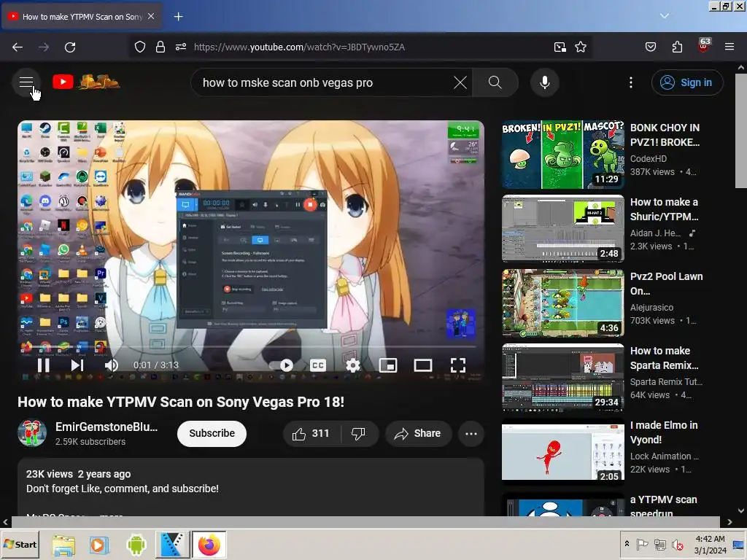747x560 pixels.
Task: Enable miniplayer mode
Action: 388,365
